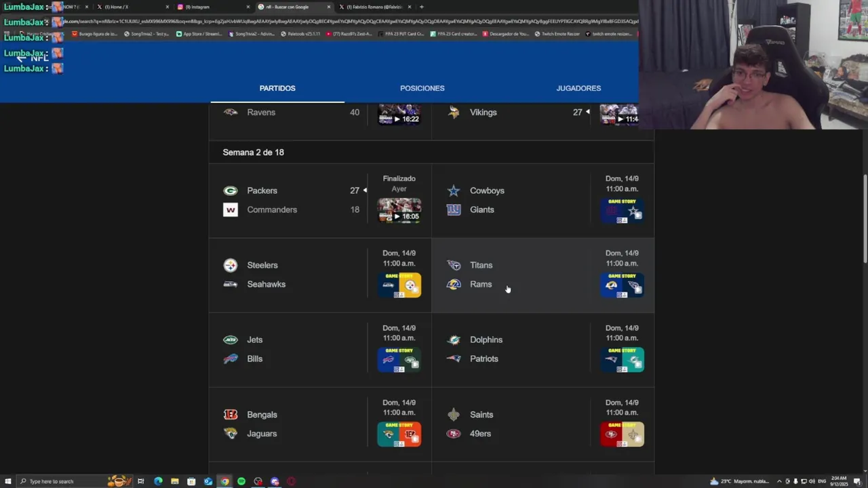Open the Descargador de You bookmark
868x488 pixels.
click(x=506, y=34)
